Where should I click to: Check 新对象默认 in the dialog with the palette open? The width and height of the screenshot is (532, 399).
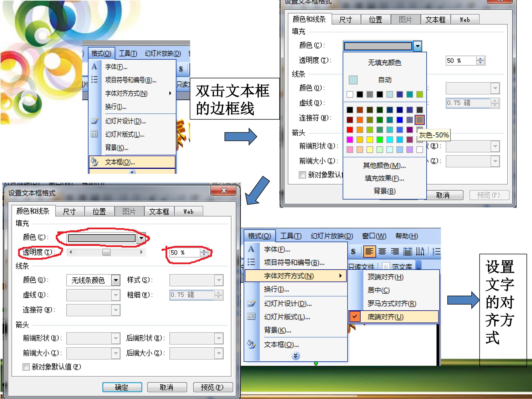302,175
